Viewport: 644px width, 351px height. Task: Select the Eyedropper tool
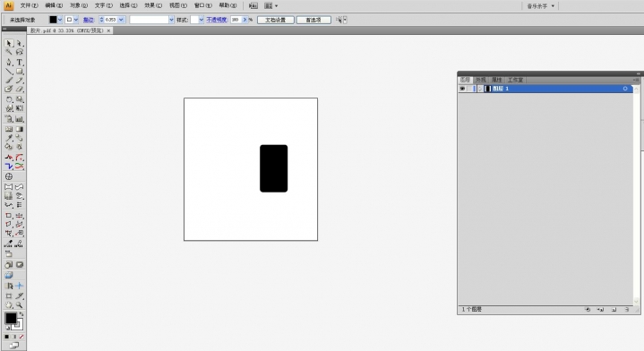coord(9,138)
